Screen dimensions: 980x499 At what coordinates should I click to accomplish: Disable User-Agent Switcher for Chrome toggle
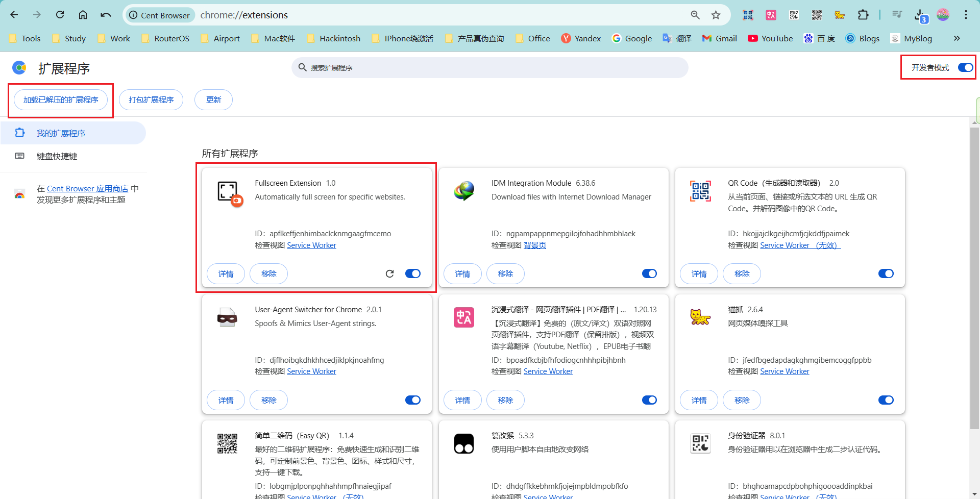(x=413, y=400)
